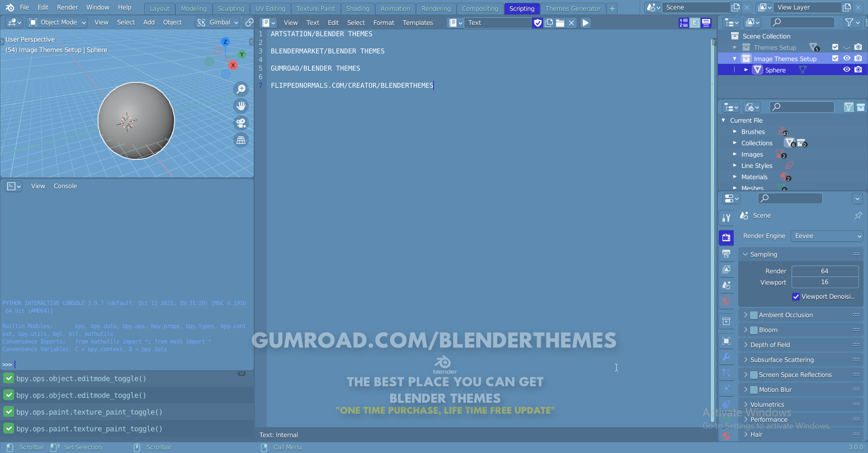
Task: Open a text file with folder icon
Action: pyautogui.click(x=560, y=23)
